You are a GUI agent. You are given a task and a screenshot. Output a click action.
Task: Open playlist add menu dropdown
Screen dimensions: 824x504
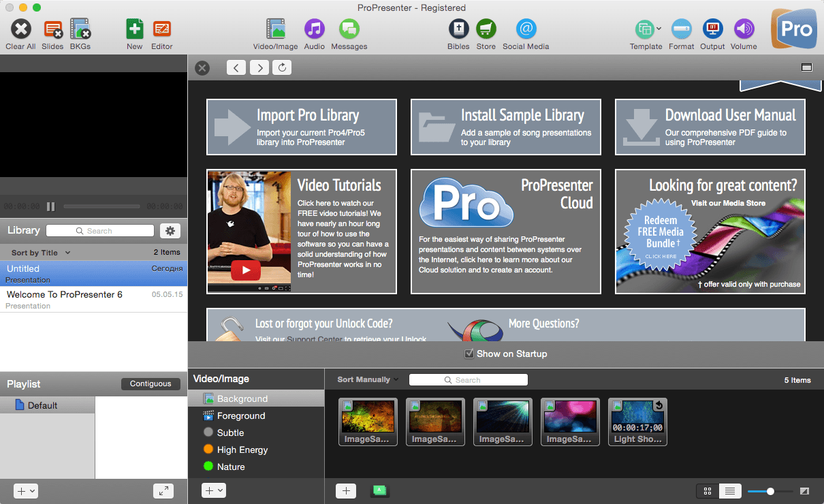(x=26, y=490)
